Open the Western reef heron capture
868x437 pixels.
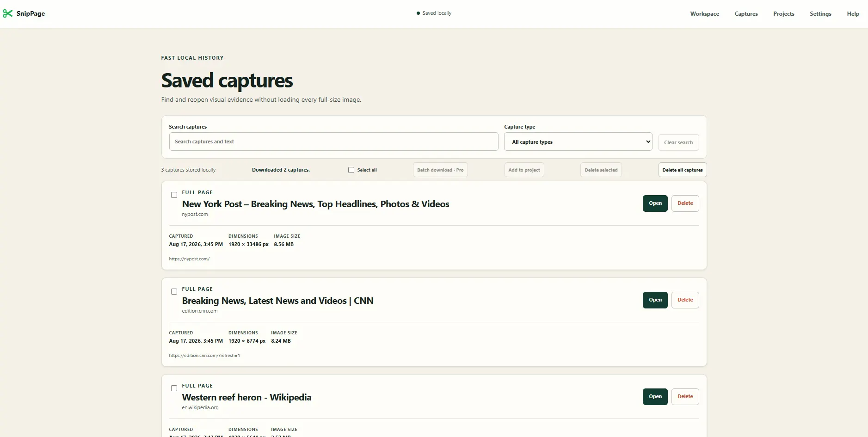tap(655, 397)
